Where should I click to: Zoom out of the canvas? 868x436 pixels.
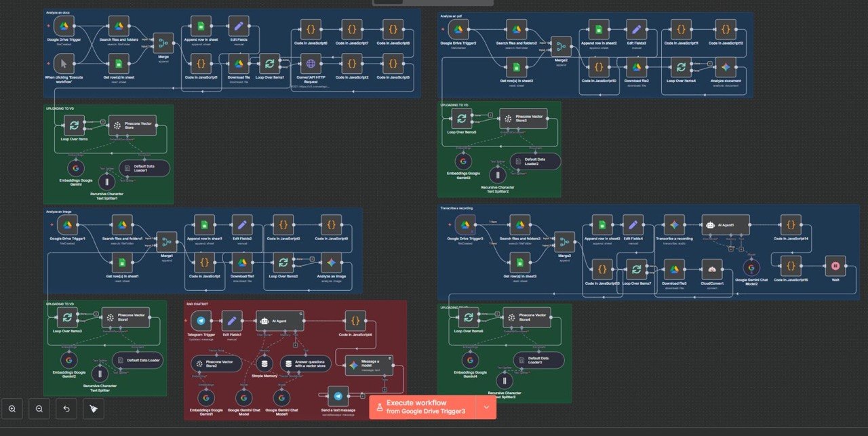coord(39,408)
